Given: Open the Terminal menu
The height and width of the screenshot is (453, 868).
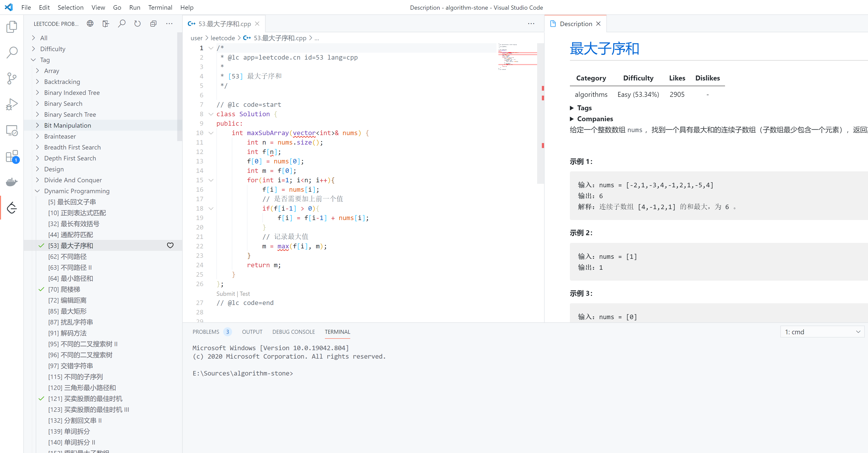Looking at the screenshot, I should click(160, 7).
